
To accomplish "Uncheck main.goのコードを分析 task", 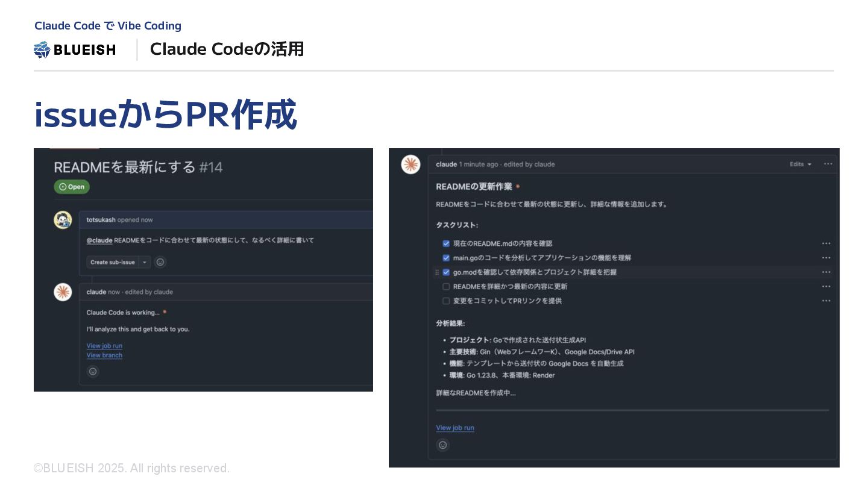I will (x=446, y=258).
